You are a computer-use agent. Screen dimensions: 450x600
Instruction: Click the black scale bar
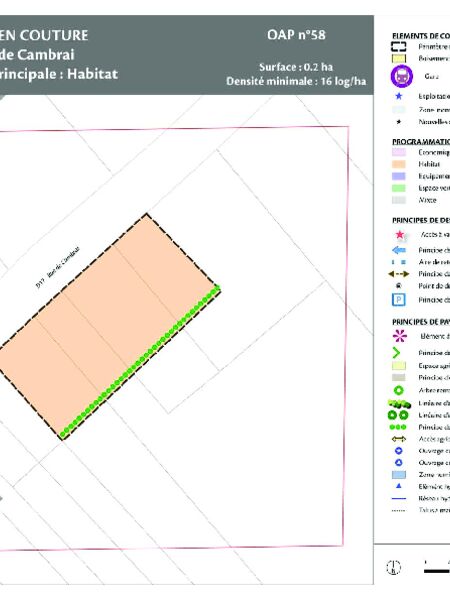437,571
